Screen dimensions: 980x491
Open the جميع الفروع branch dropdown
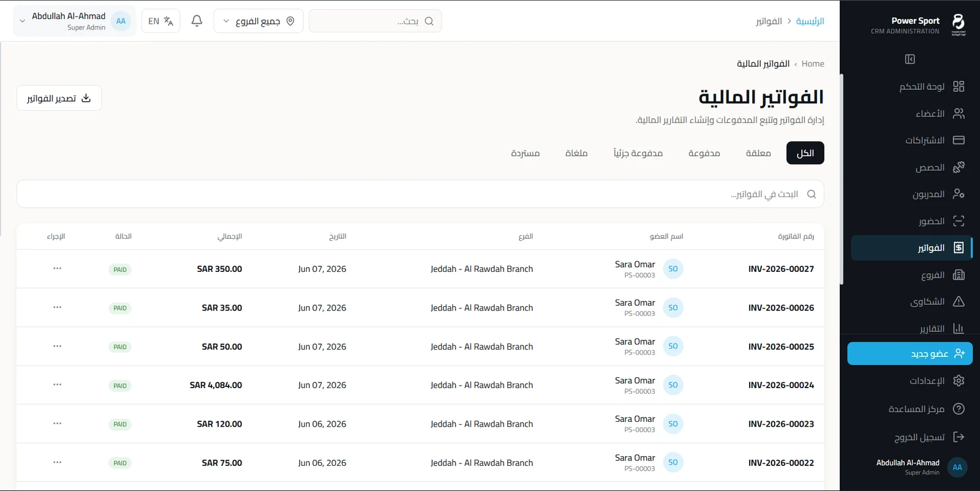click(x=258, y=21)
